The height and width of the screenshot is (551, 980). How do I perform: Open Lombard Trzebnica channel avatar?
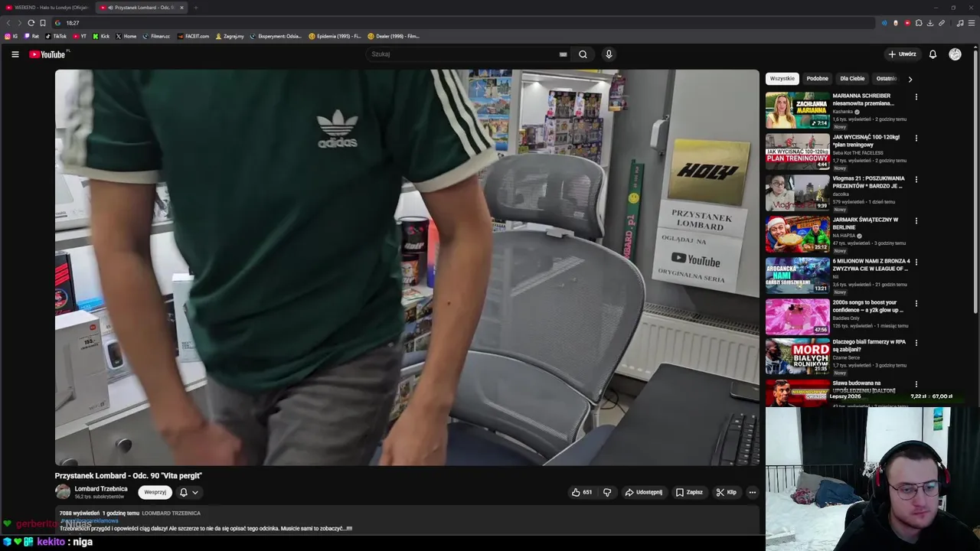point(63,492)
